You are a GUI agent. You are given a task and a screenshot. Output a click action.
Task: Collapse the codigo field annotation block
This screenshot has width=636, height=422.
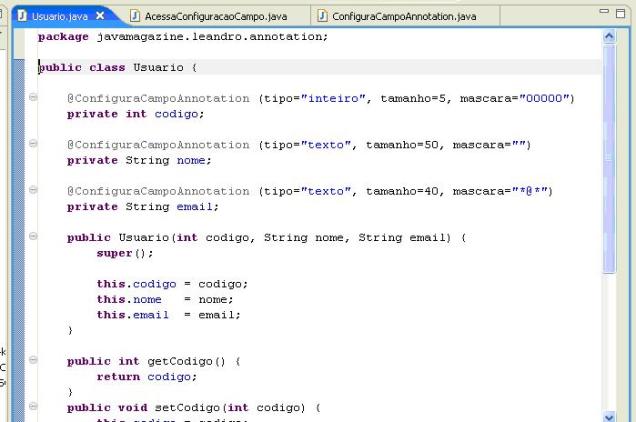[x=34, y=98]
